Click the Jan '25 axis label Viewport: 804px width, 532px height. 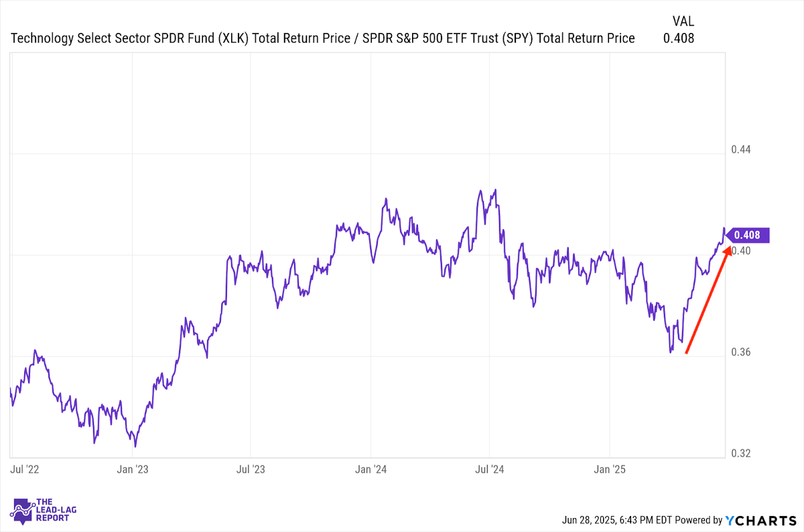(610, 468)
